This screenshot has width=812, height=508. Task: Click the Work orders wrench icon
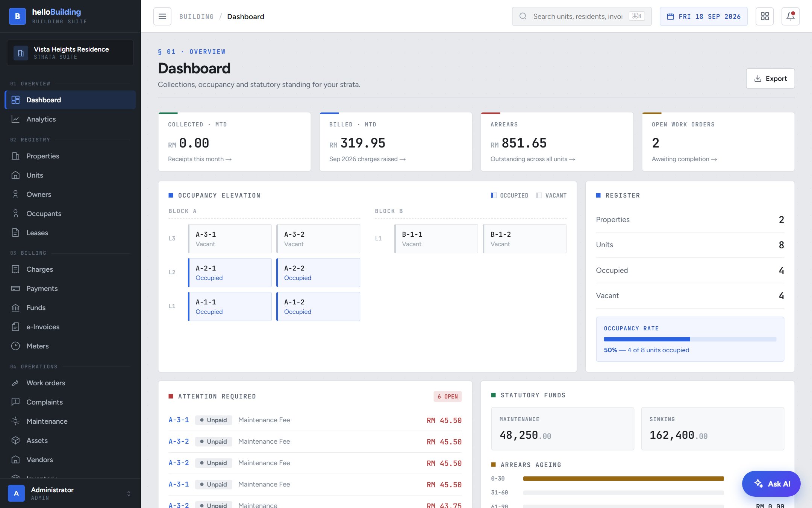coord(15,383)
